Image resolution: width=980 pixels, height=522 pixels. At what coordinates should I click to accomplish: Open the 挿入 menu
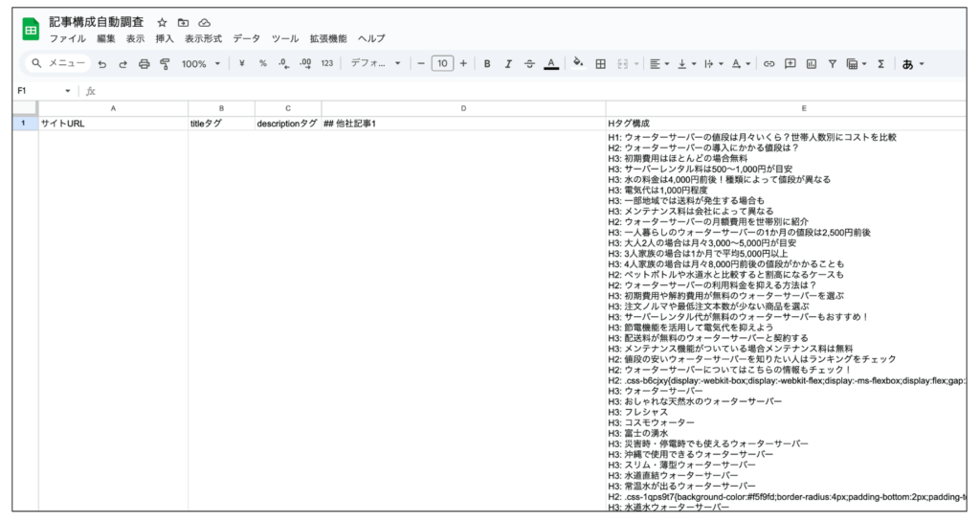(x=165, y=38)
